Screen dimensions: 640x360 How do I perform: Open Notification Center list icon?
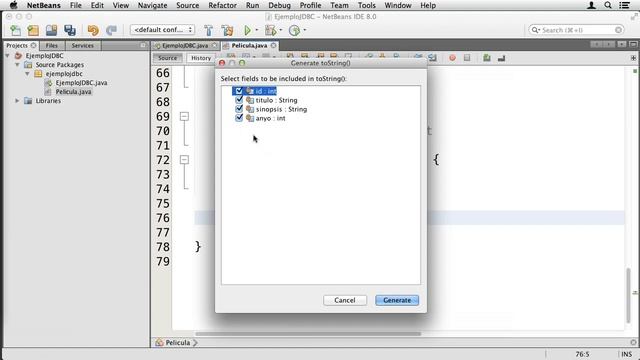pos(624,5)
